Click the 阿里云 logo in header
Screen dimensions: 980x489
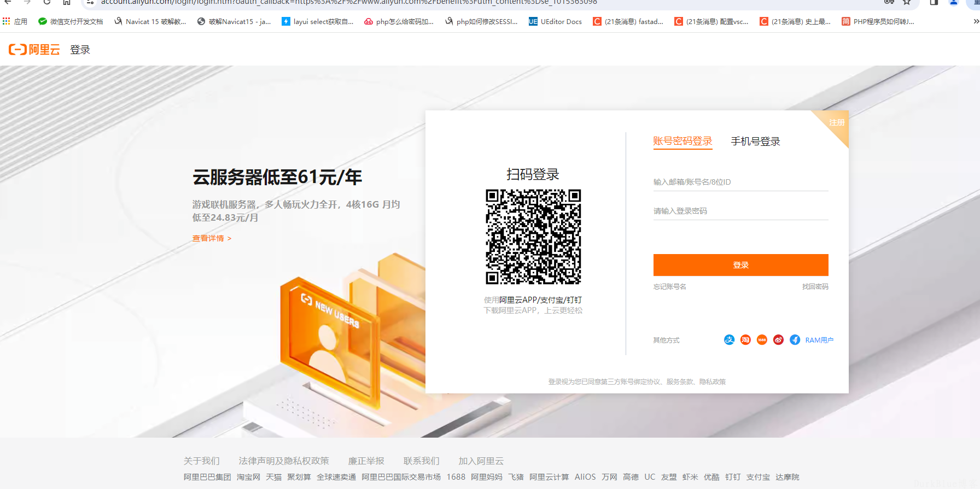[34, 50]
